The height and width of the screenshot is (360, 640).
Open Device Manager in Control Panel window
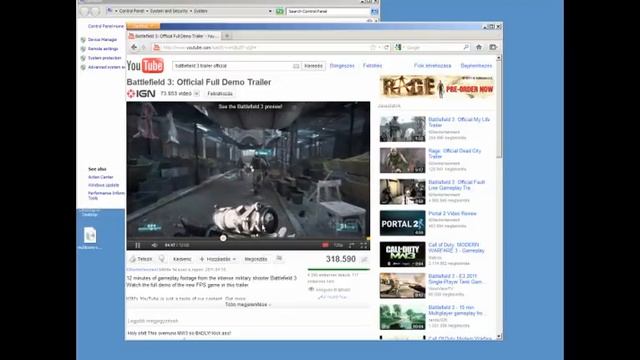pos(102,40)
